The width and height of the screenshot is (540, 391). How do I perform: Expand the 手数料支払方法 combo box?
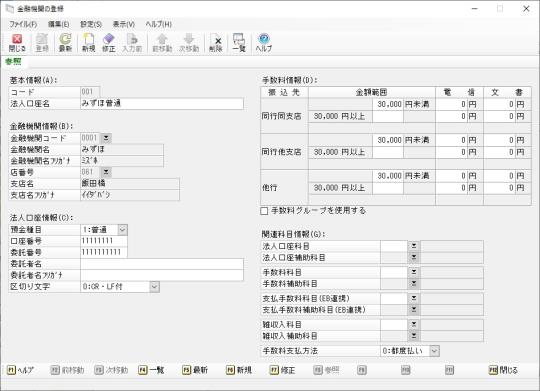pyautogui.click(x=434, y=351)
